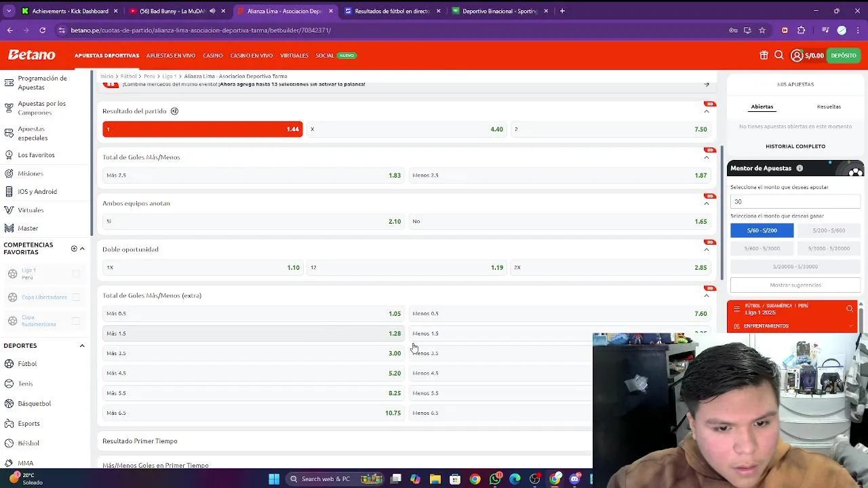Open Apuestas en Vivo in the top menu
Viewport: 868px width, 488px height.
pos(170,56)
